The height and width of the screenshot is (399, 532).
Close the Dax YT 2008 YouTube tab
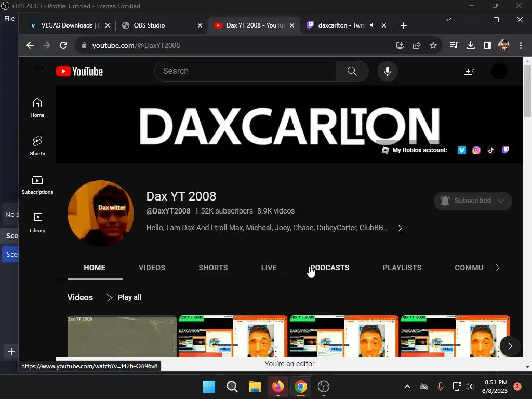point(292,25)
